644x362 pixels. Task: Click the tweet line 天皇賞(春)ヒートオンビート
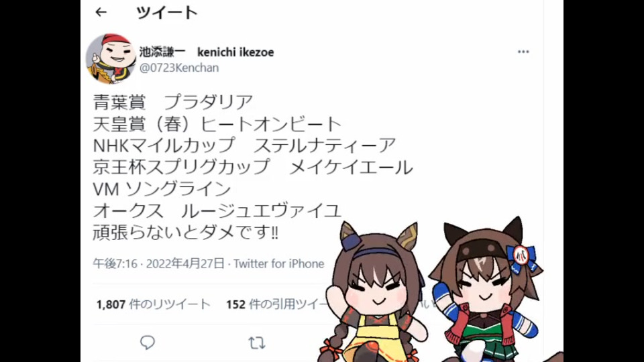[217, 124]
